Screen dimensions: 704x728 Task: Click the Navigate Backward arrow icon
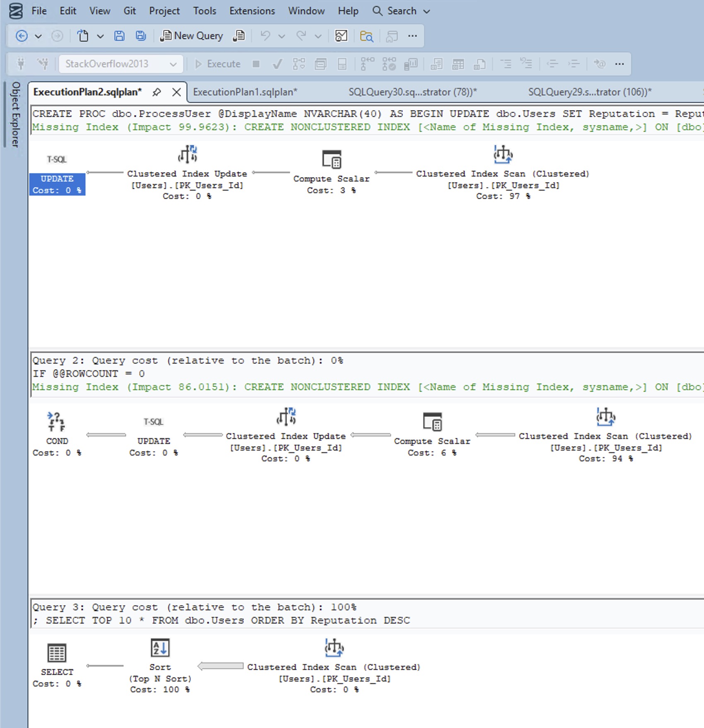[x=22, y=36]
